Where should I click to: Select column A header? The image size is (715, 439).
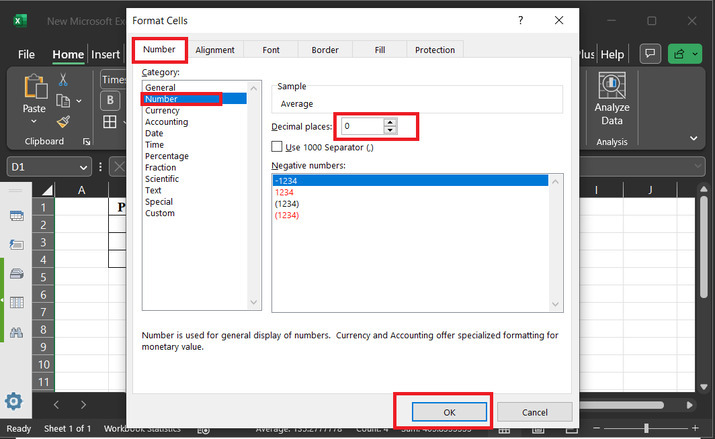coord(81,190)
